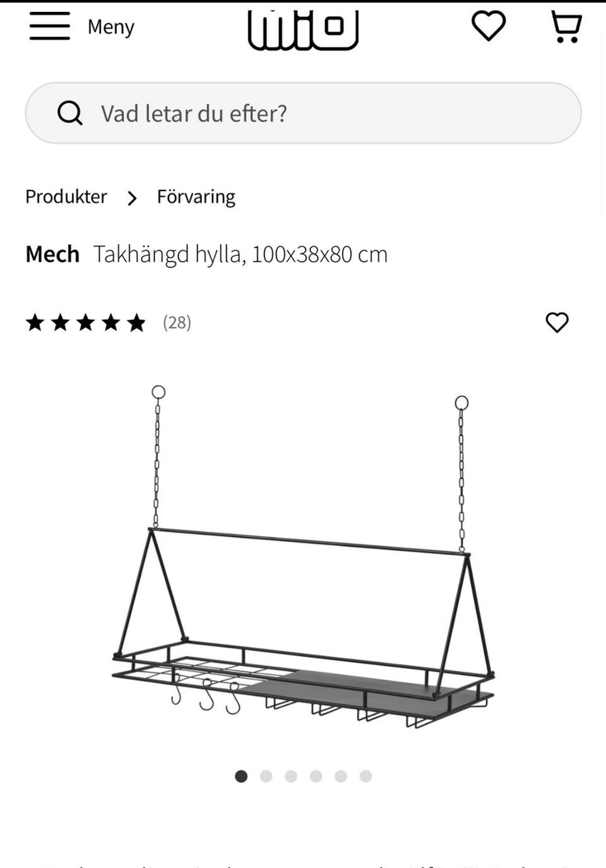This screenshot has width=606, height=868.
Task: Click the Mio logo
Action: [303, 28]
